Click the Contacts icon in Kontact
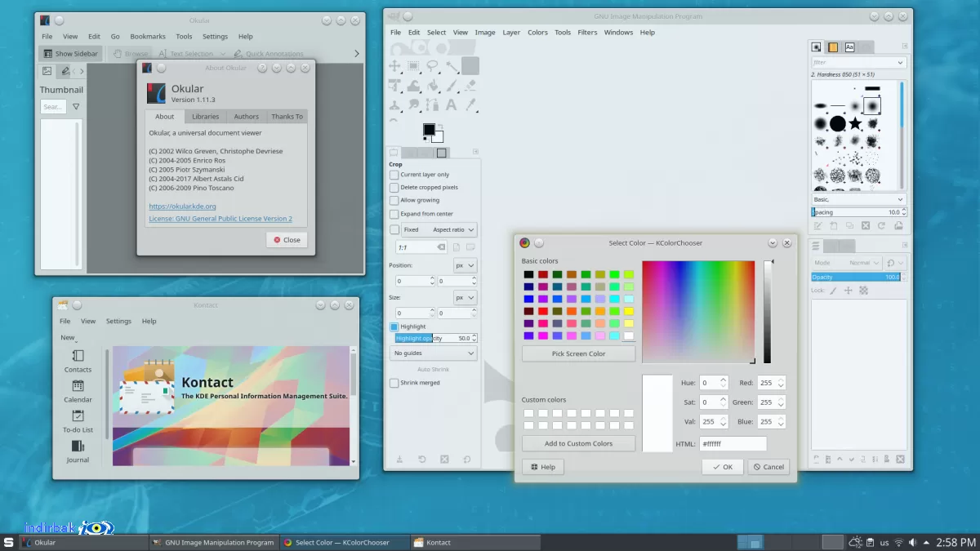 point(78,356)
